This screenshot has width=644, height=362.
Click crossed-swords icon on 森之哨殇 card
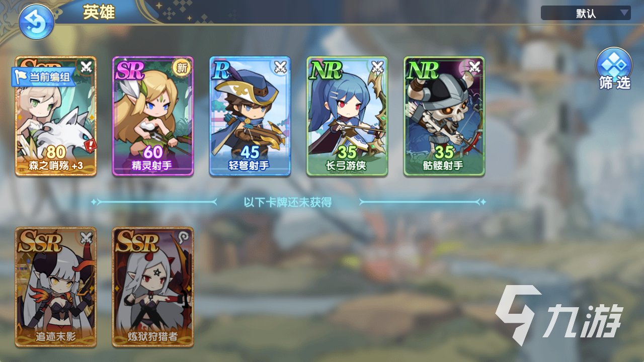pyautogui.click(x=87, y=66)
